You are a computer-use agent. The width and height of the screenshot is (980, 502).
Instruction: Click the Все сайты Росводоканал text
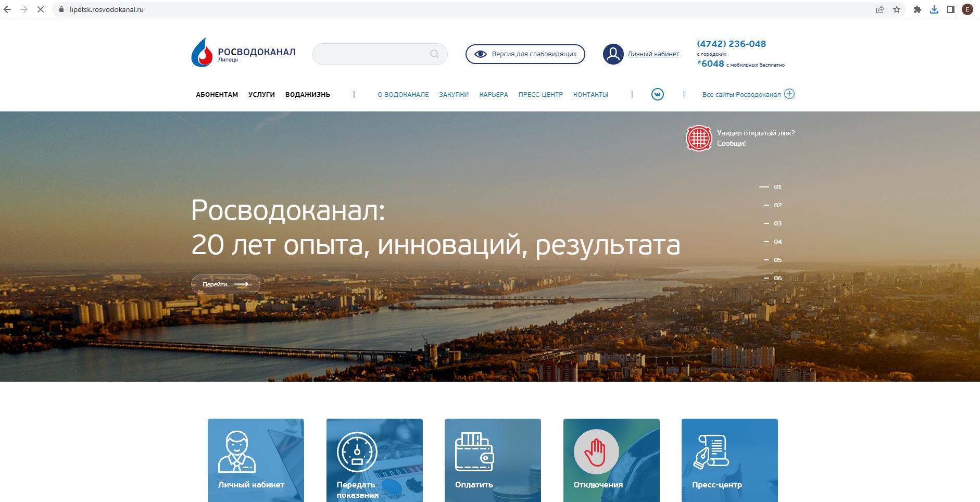click(x=741, y=95)
